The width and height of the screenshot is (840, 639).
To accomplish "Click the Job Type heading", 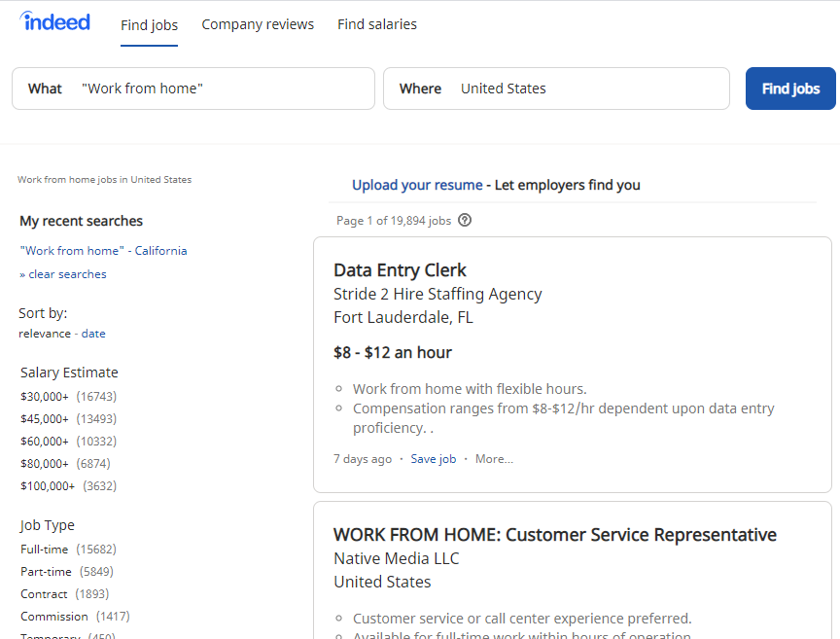I will [x=47, y=525].
